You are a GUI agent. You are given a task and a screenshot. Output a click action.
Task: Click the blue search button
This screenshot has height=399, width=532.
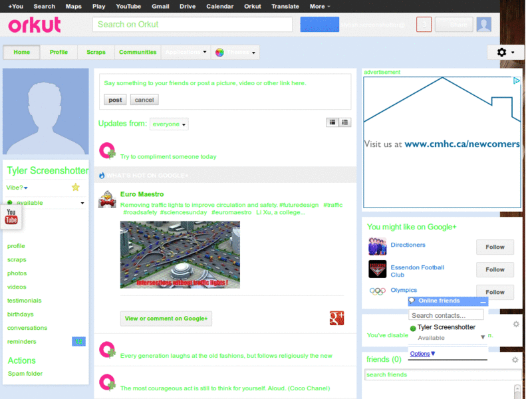320,25
